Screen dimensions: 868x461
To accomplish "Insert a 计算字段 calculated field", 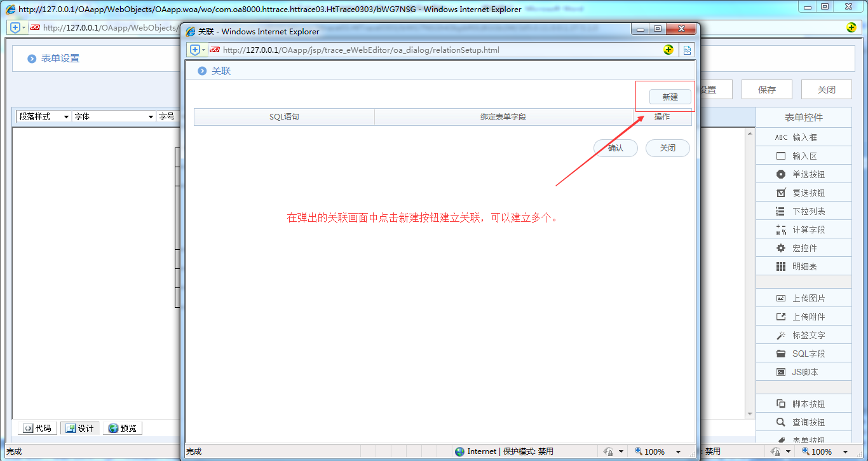I will tap(804, 230).
